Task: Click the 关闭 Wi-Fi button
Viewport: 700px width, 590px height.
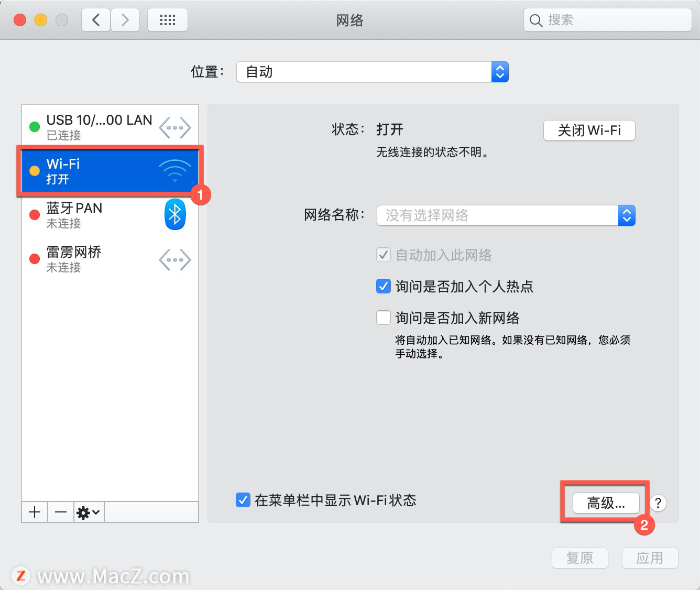Action: coord(589,130)
